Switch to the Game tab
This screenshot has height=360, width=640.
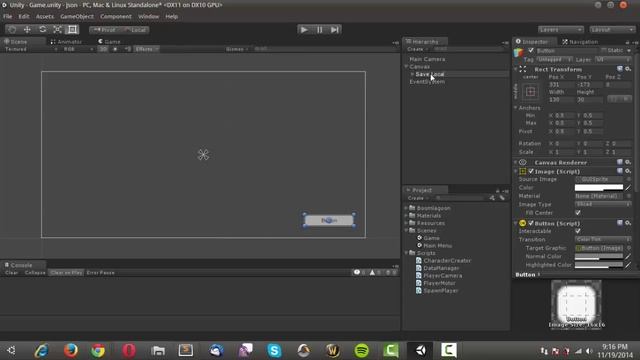(109, 42)
